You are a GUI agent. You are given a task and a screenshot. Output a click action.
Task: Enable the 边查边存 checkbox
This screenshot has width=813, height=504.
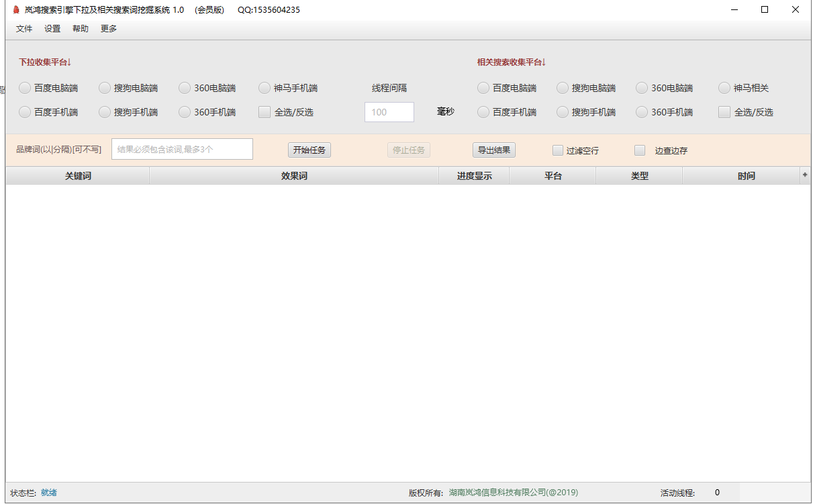640,150
